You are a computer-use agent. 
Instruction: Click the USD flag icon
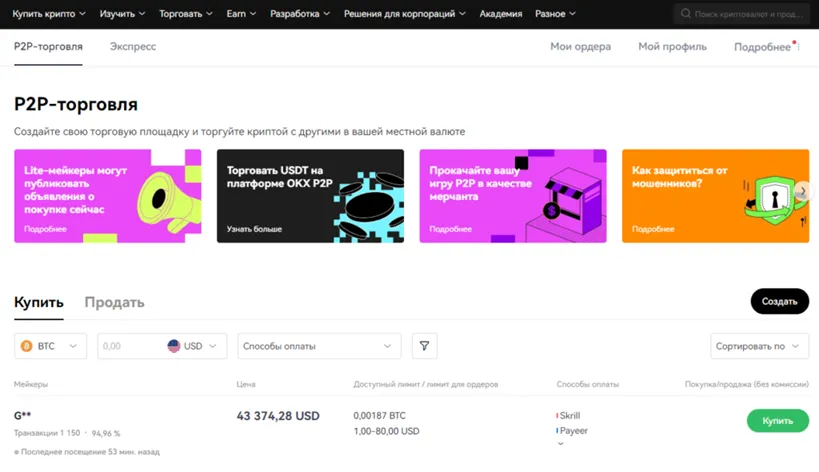(174, 346)
